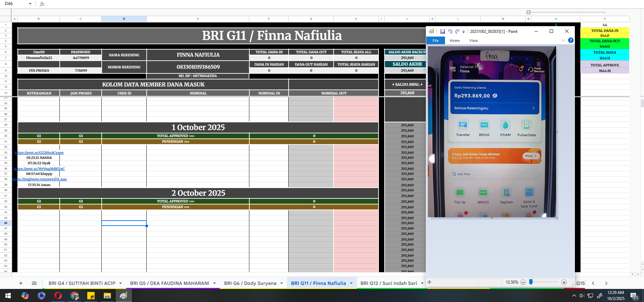The image size is (644, 302).
Task: Open the BRI G12 / Suci Indah Sari sheet tab
Action: tap(389, 283)
